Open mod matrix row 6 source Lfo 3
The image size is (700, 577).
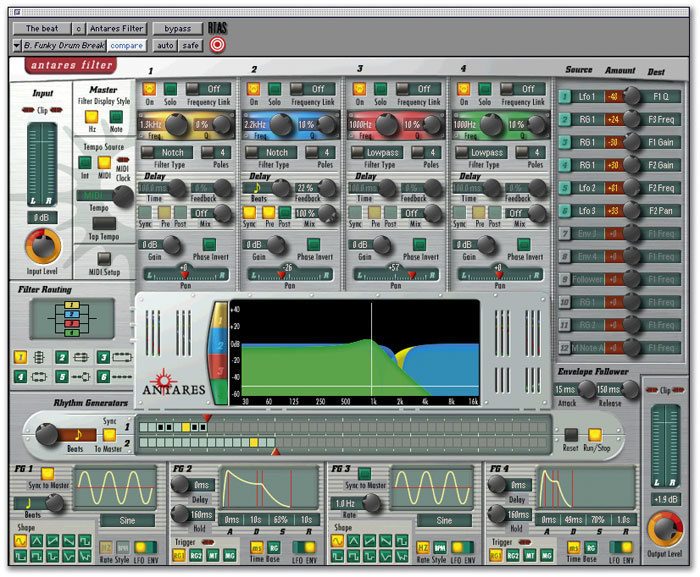pyautogui.click(x=588, y=210)
